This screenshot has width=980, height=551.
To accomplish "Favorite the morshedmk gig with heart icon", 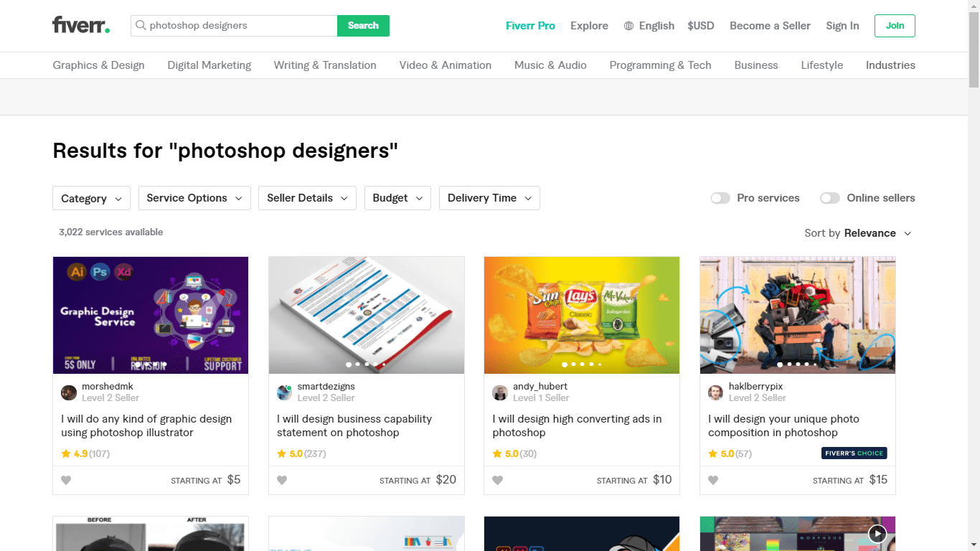I will pos(66,481).
